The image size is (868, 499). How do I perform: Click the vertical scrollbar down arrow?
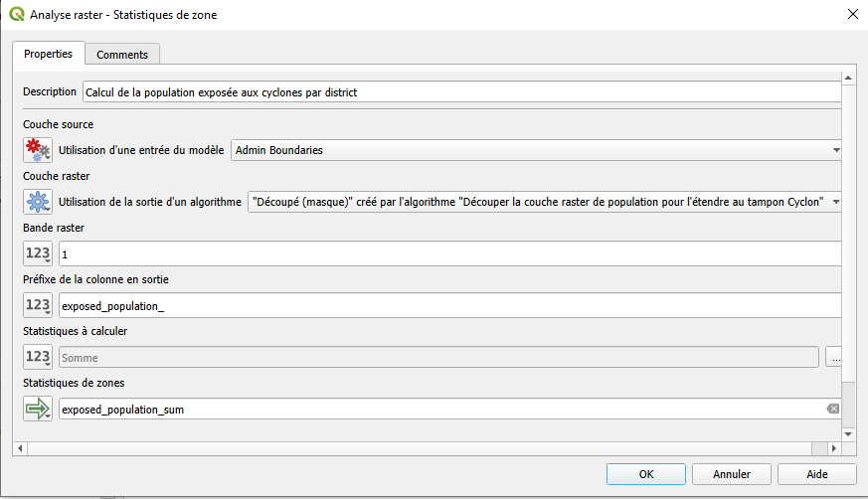click(x=847, y=433)
